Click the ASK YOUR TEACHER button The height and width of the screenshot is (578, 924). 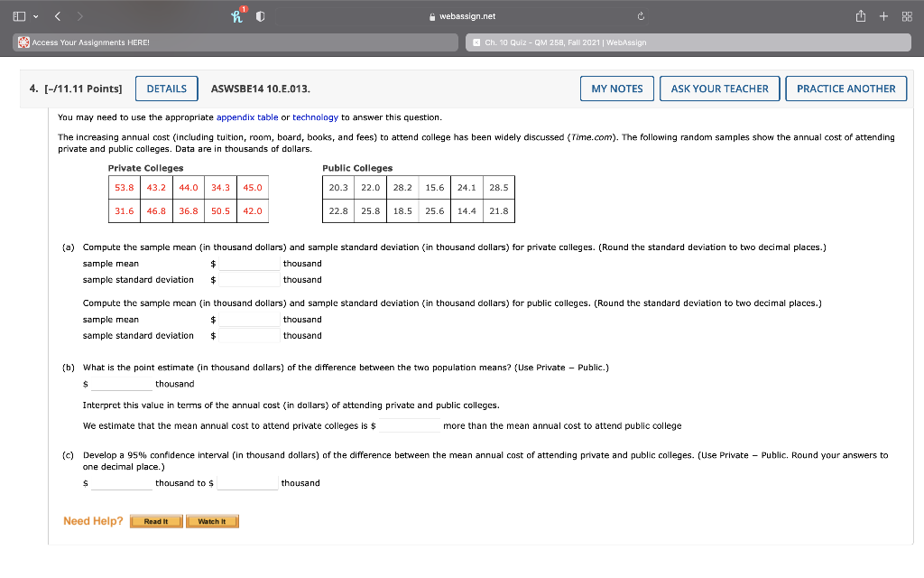point(721,89)
